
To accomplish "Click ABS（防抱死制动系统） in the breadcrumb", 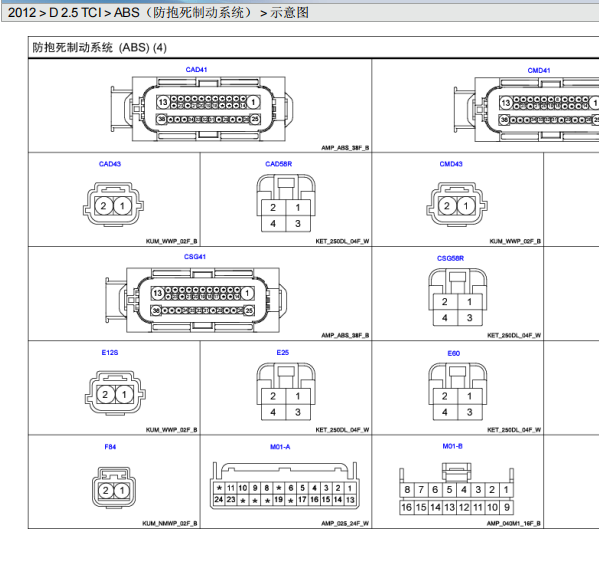I will pyautogui.click(x=185, y=13).
